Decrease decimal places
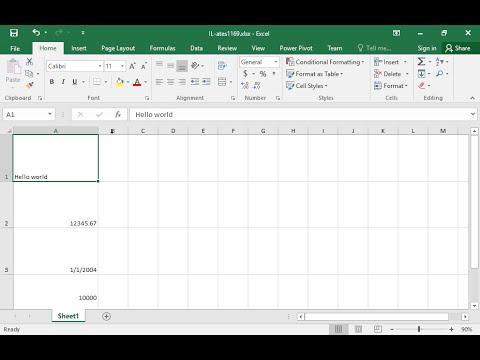Image resolution: width=480 pixels, height=360 pixels. point(256,85)
